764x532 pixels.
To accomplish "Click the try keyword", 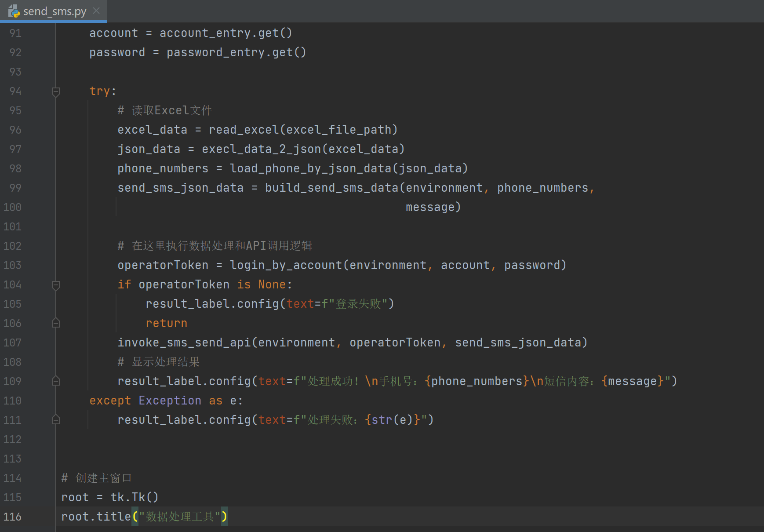I will click(100, 91).
